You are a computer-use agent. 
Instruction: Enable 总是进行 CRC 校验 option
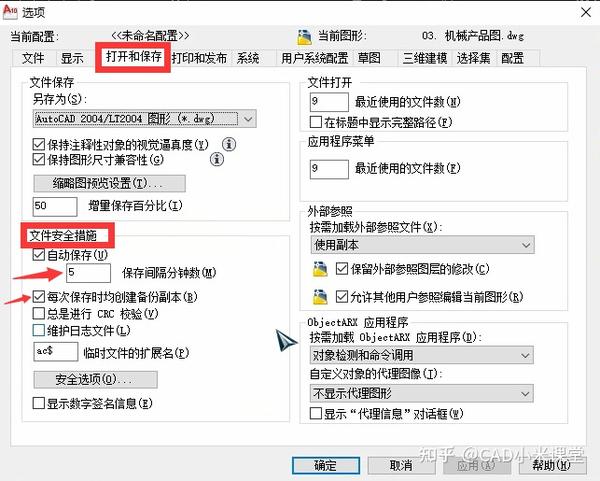(x=39, y=314)
